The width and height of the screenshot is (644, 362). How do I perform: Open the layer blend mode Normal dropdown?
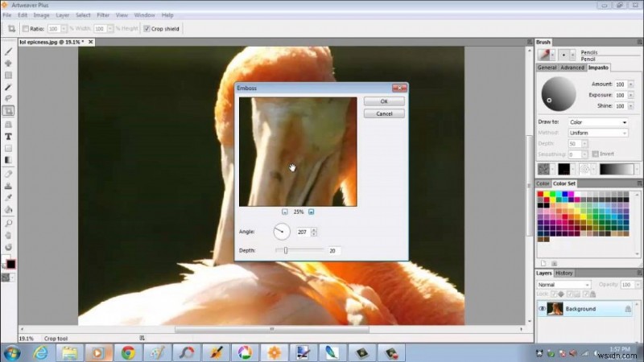tap(563, 285)
